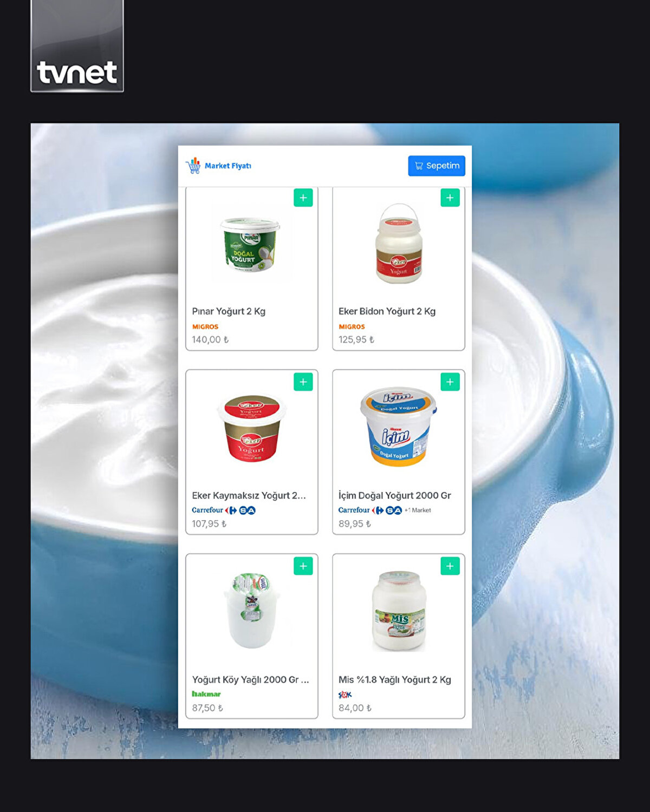Screen dimensions: 650x812
Task: Open Market Fiyatı home link text
Action: [x=228, y=166]
